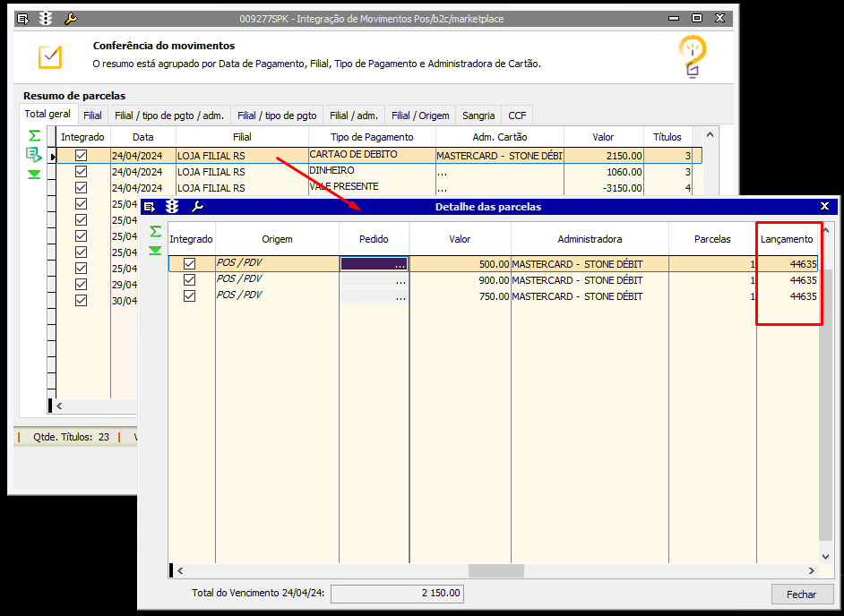The width and height of the screenshot is (844, 616).
Task: Close the Detalhe das parcelas dialog
Action: (x=824, y=206)
